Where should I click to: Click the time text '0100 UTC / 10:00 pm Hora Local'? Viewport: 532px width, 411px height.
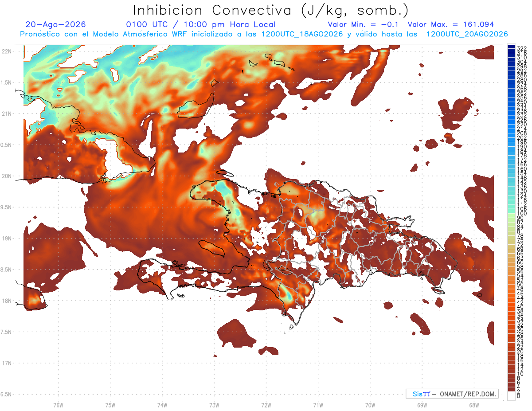tap(200, 24)
